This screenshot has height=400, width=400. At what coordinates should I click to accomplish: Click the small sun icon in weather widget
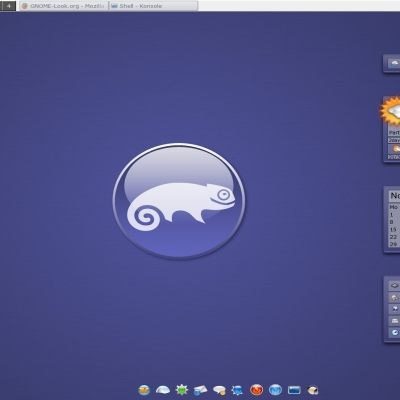click(395, 149)
